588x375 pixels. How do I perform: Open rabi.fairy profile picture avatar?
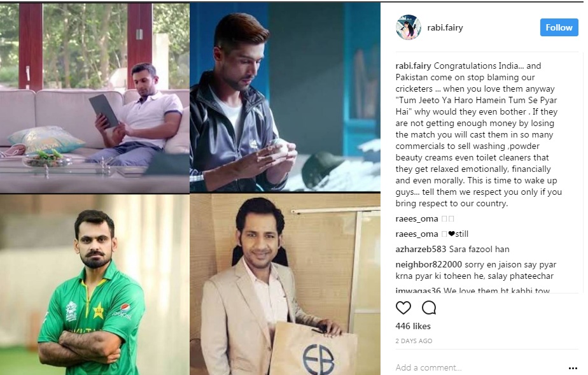tap(409, 27)
